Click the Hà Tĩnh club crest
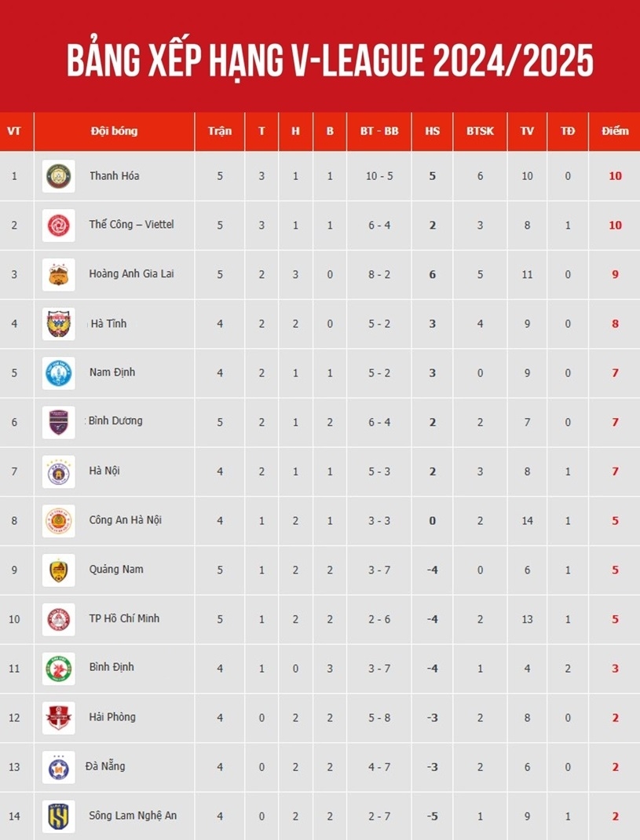640x840 pixels. [58, 324]
